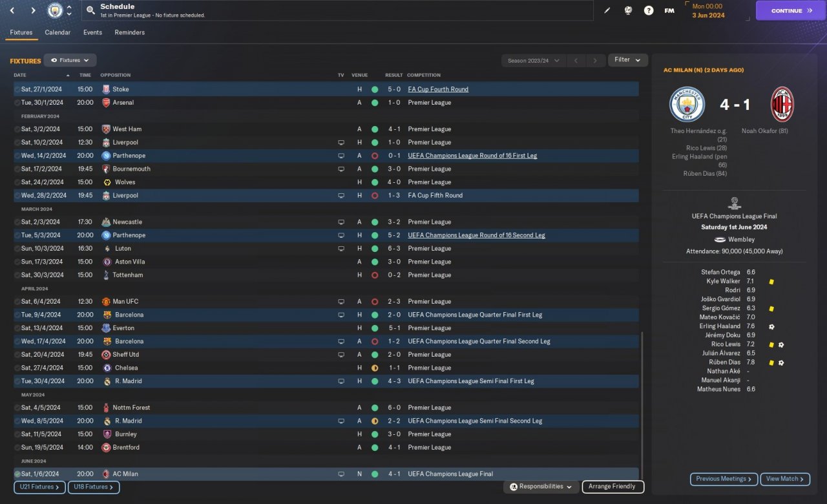Expand the Responsibilities dropdown
Viewport: 827px width, 504px height.
pos(541,487)
